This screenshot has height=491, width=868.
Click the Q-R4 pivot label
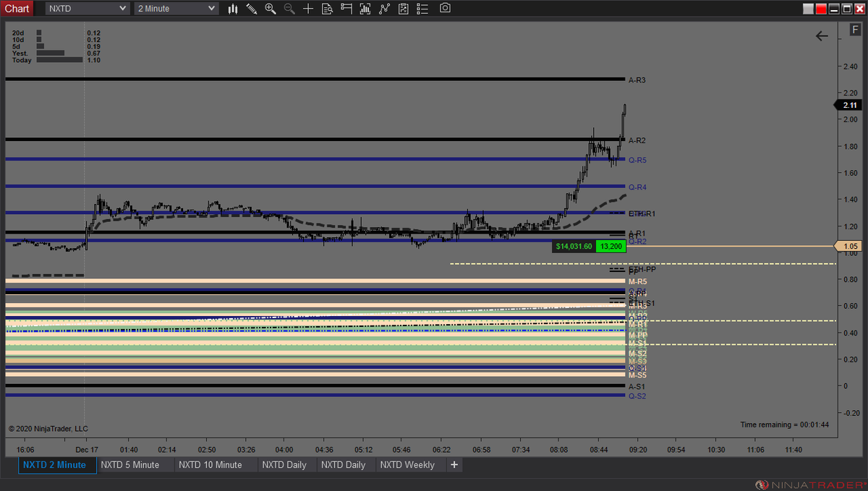pos(637,187)
